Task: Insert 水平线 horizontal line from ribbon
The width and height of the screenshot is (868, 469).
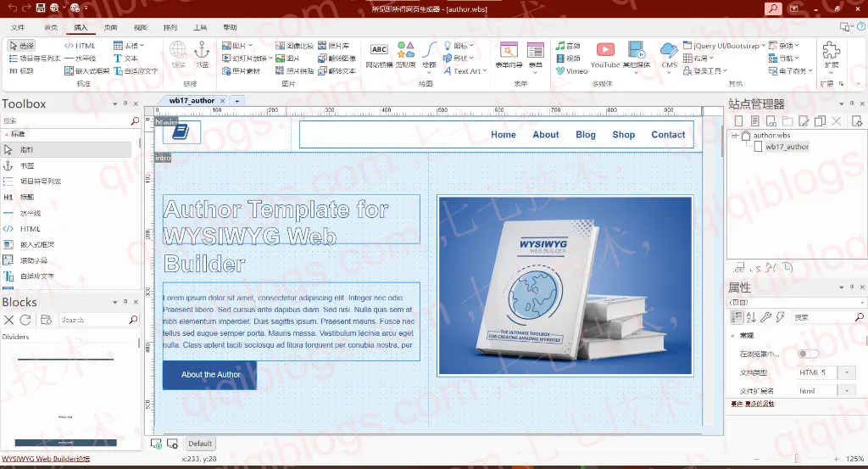Action: pyautogui.click(x=81, y=59)
